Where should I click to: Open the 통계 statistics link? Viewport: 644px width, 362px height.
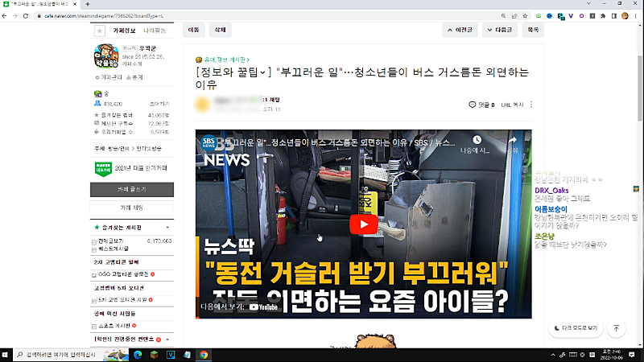[134, 77]
